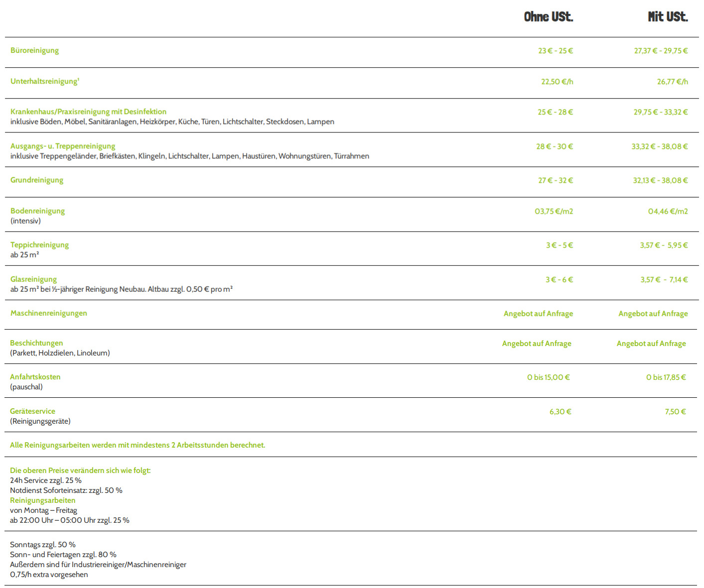The image size is (704, 588).
Task: Click the green 'Reinigungsarbeiten' subheading in notes
Action: 42,500
